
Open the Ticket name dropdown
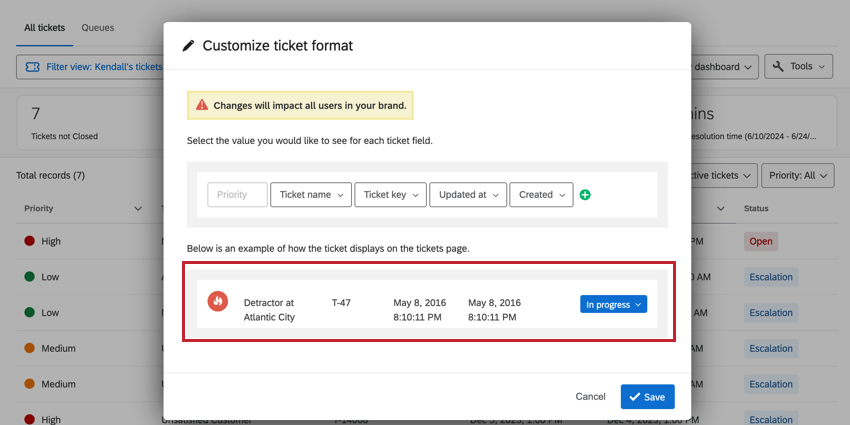coord(311,195)
